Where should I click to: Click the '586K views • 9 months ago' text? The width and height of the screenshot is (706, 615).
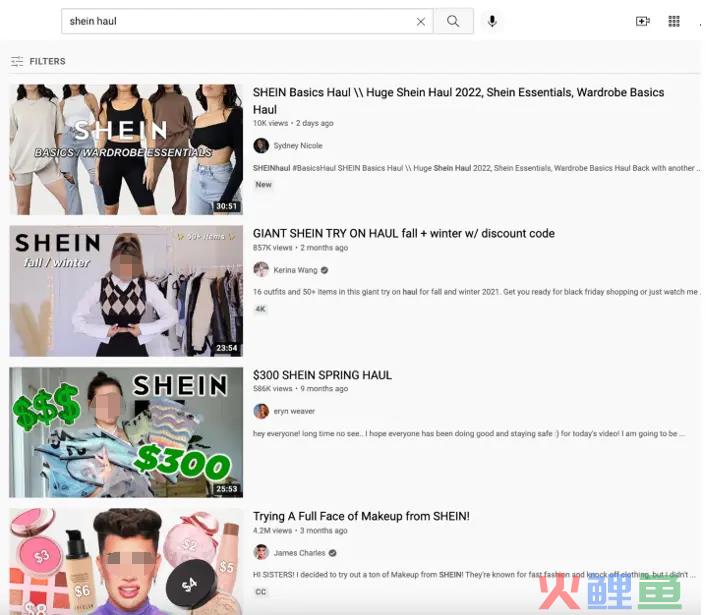click(300, 389)
